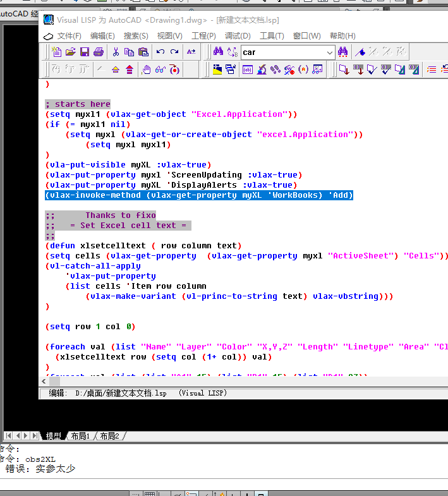Switch to the 布局2 layout tab
This screenshot has height=496, width=448.
109,436
